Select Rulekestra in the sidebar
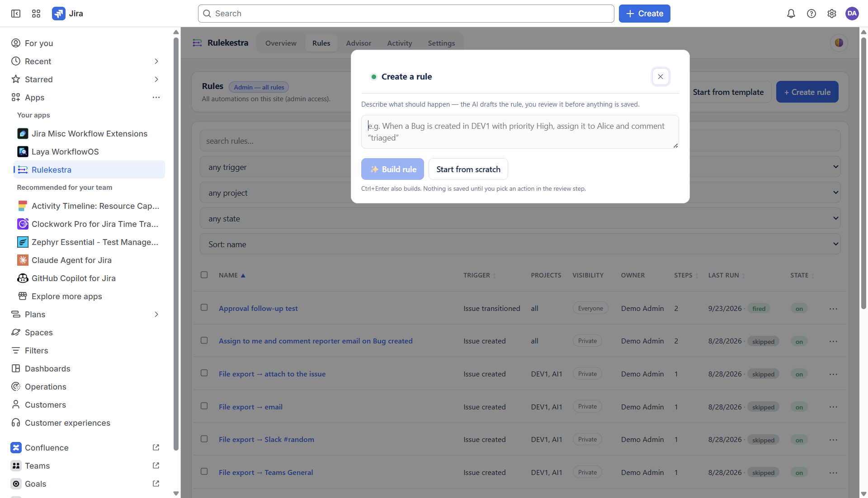The height and width of the screenshot is (498, 868). 90,170
